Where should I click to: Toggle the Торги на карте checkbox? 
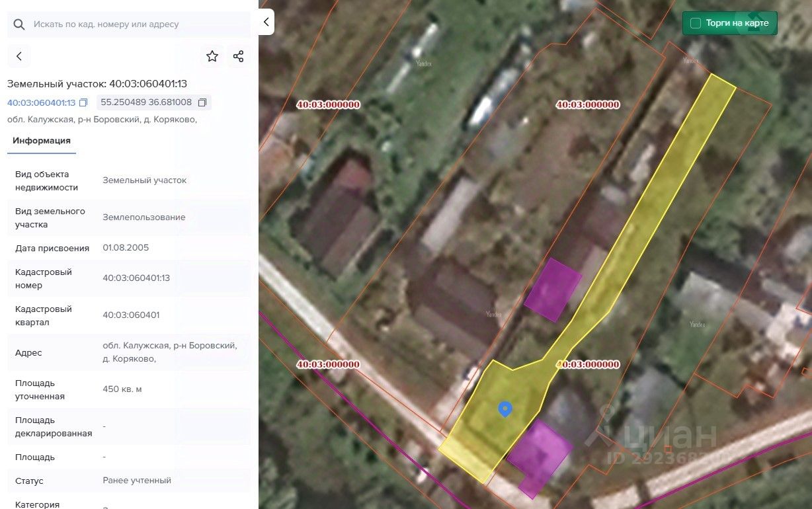696,23
